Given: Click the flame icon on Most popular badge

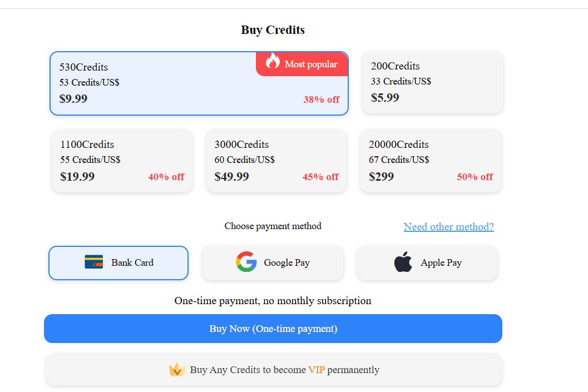Looking at the screenshot, I should tap(273, 61).
